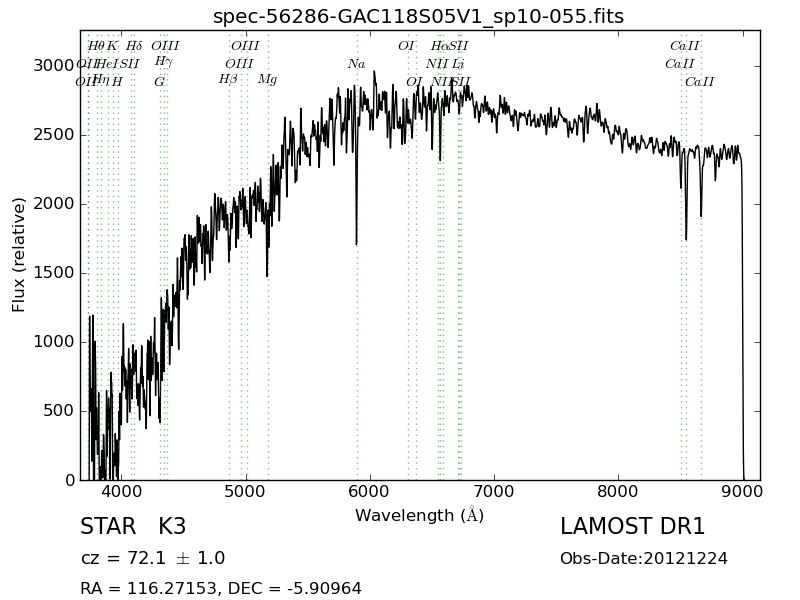Click the y-axis tick label 2500

tap(54, 135)
